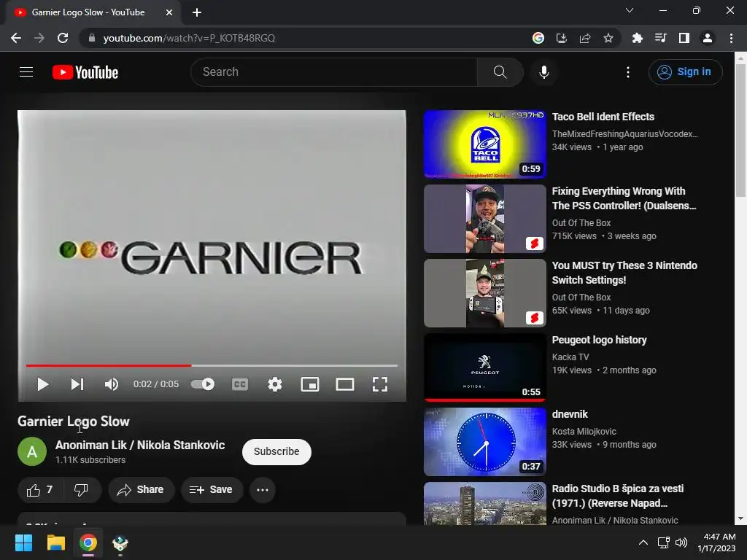The height and width of the screenshot is (560, 747).
Task: Toggle closed captions CC
Action: point(239,384)
